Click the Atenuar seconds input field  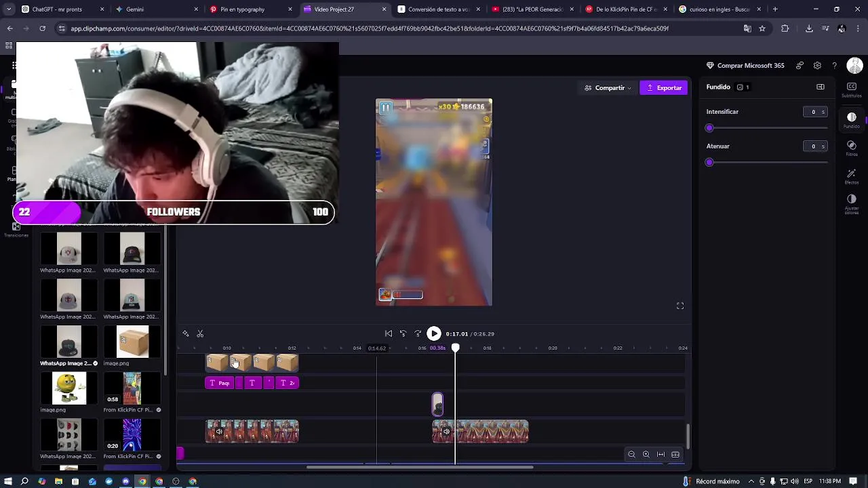[815, 146]
